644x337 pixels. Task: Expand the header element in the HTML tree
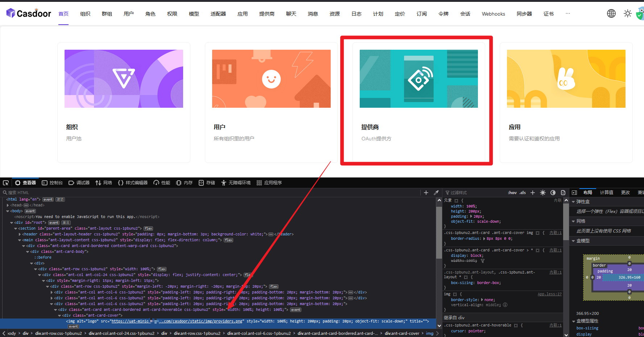point(20,234)
